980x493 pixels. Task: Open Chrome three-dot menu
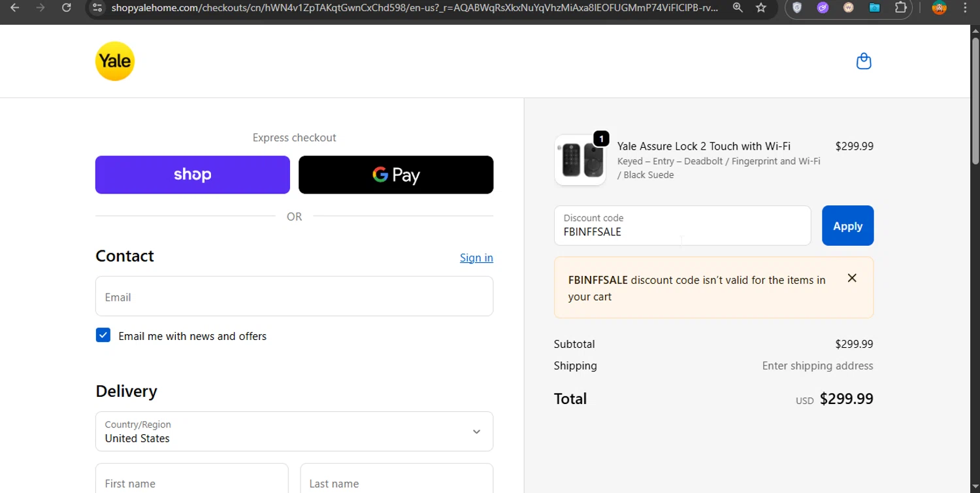(x=965, y=8)
